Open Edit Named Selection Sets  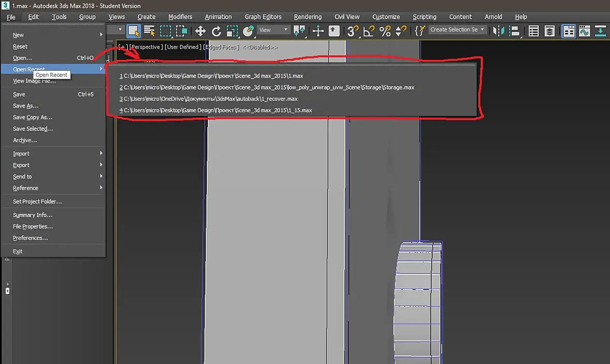click(419, 31)
